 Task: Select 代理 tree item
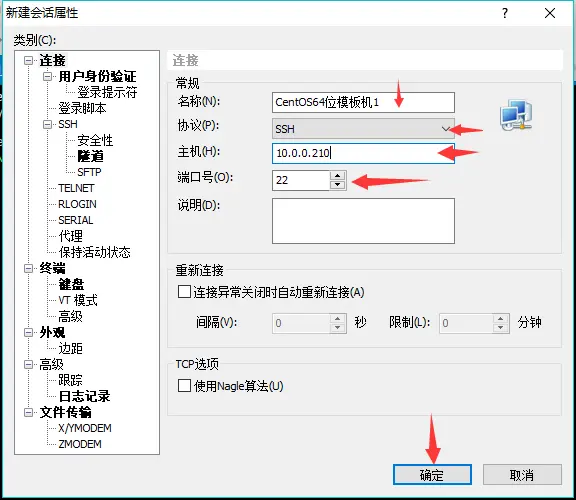[71, 236]
